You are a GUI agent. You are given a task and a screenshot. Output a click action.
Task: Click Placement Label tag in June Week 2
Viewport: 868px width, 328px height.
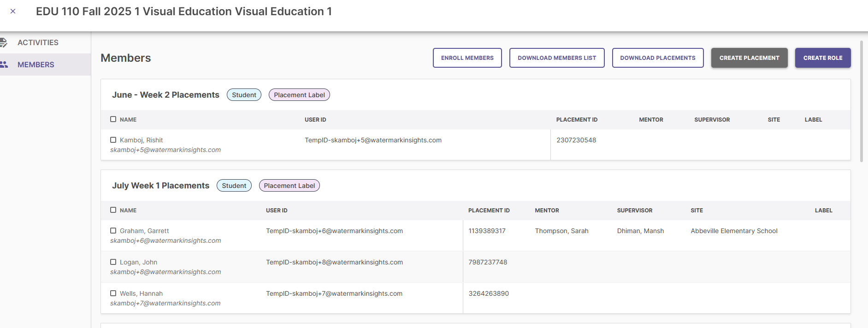pyautogui.click(x=299, y=95)
